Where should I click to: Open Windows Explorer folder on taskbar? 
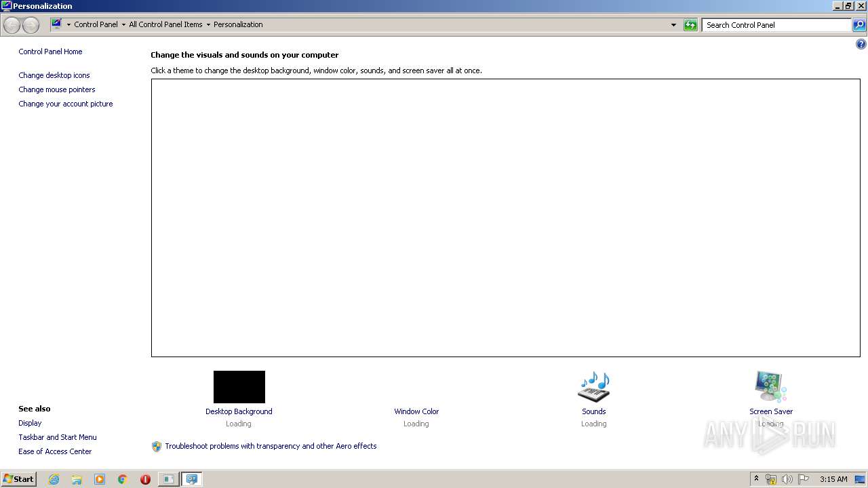[x=77, y=479]
